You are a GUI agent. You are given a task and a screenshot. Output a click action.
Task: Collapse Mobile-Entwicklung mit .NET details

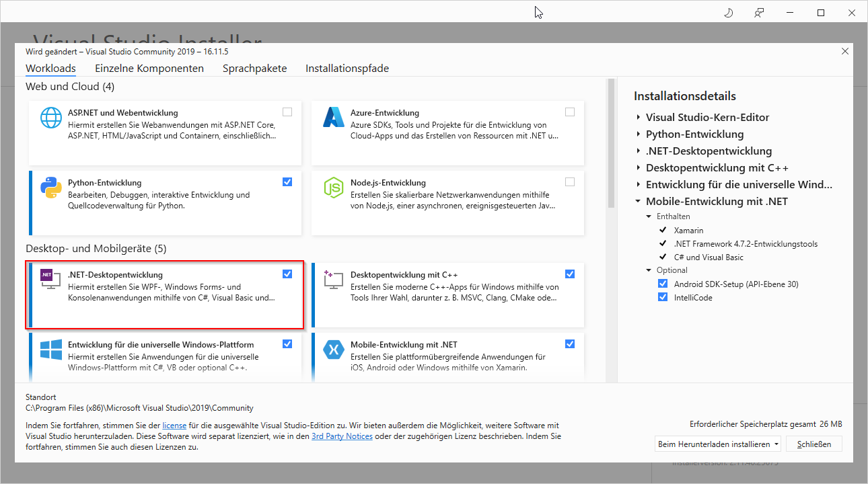click(638, 201)
